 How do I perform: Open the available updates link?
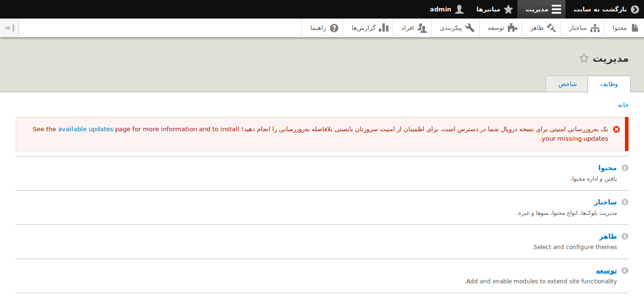[86, 129]
